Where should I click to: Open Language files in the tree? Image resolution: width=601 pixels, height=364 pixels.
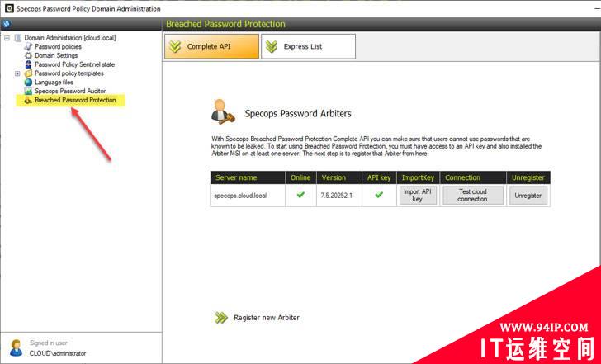(x=54, y=82)
